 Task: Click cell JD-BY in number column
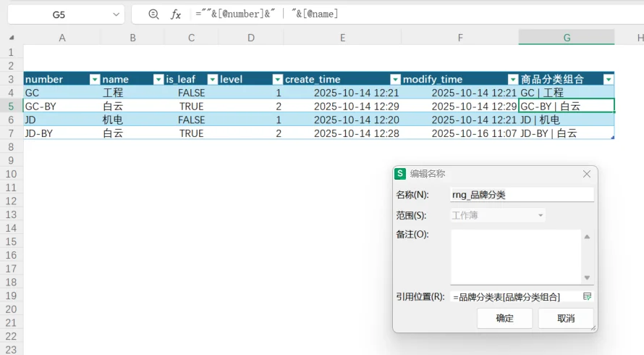tap(62, 133)
